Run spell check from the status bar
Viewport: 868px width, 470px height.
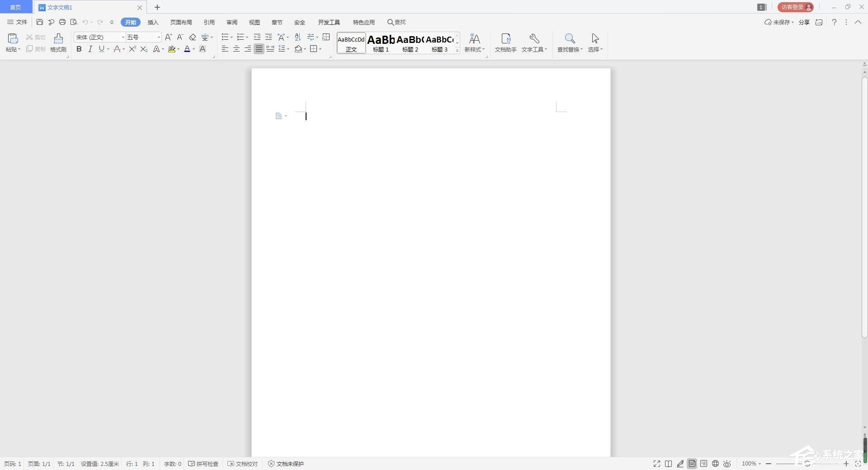coord(203,464)
